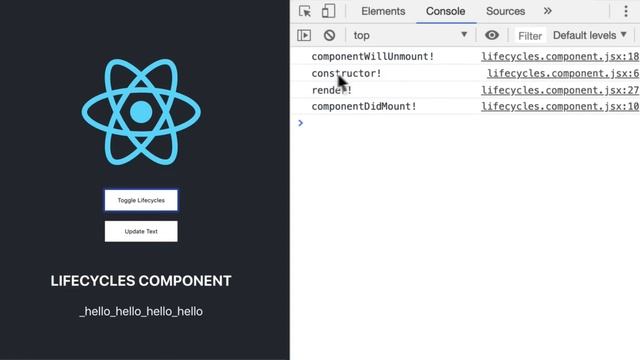Click the _hello_hello_hello_hello text
Screen dimensions: 640x360
141,311
